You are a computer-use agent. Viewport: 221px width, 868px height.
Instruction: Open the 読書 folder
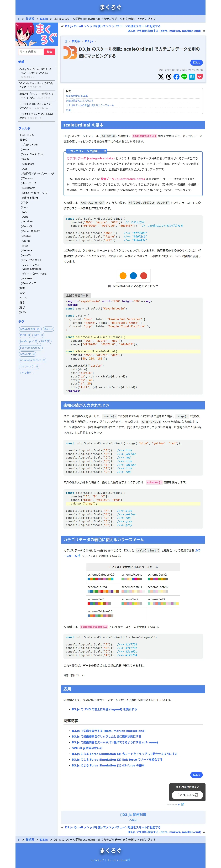pos(22,288)
